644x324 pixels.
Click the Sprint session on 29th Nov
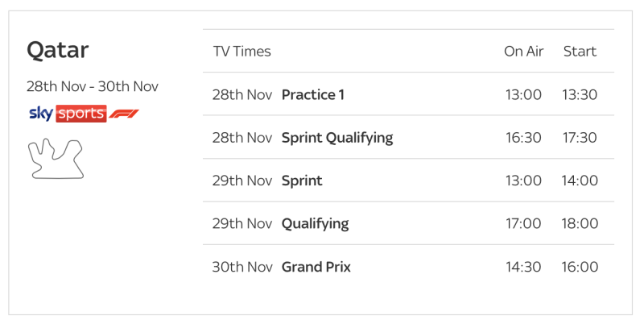tap(302, 181)
